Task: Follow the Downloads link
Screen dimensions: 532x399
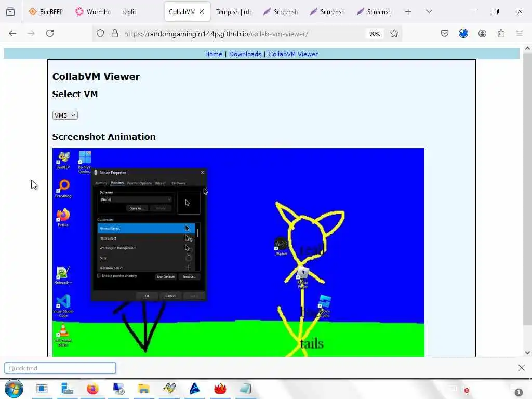Action: pos(245,54)
